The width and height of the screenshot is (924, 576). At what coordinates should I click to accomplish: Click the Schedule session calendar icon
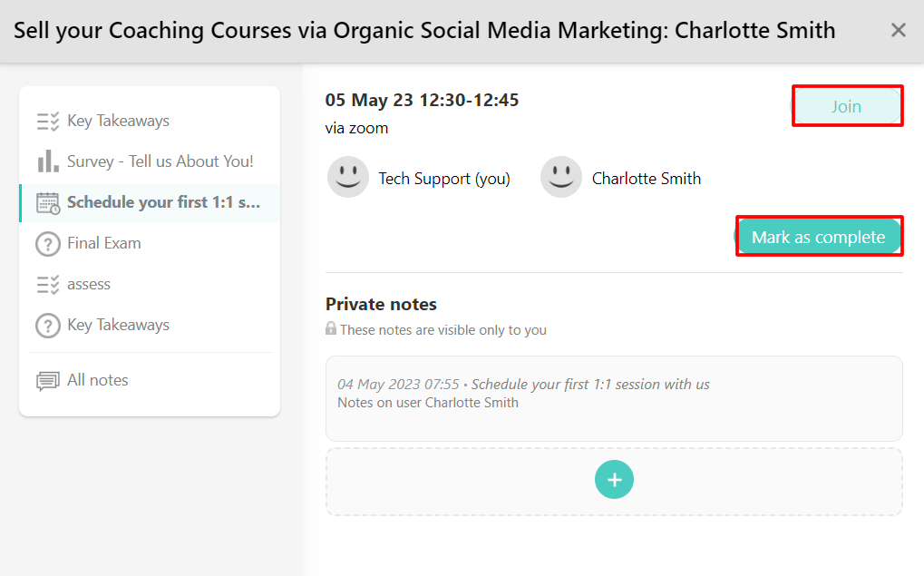(x=47, y=202)
